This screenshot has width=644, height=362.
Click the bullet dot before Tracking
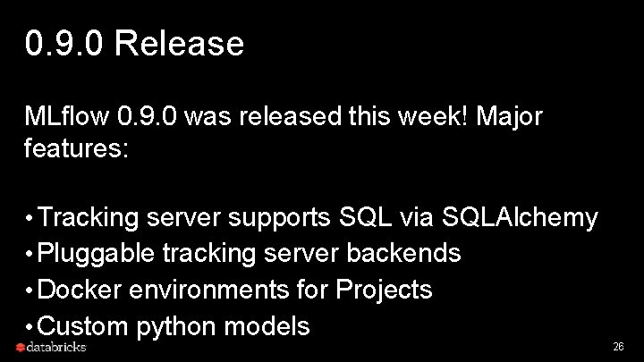click(30, 217)
